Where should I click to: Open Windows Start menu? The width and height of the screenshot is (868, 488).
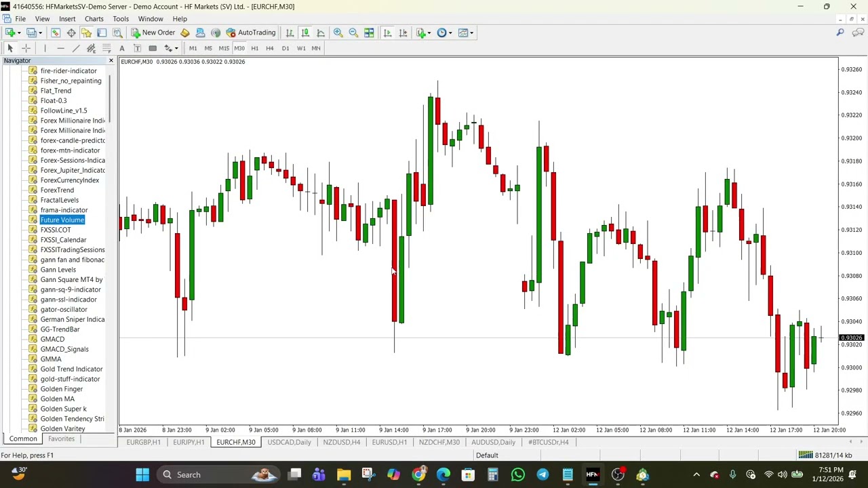142,474
